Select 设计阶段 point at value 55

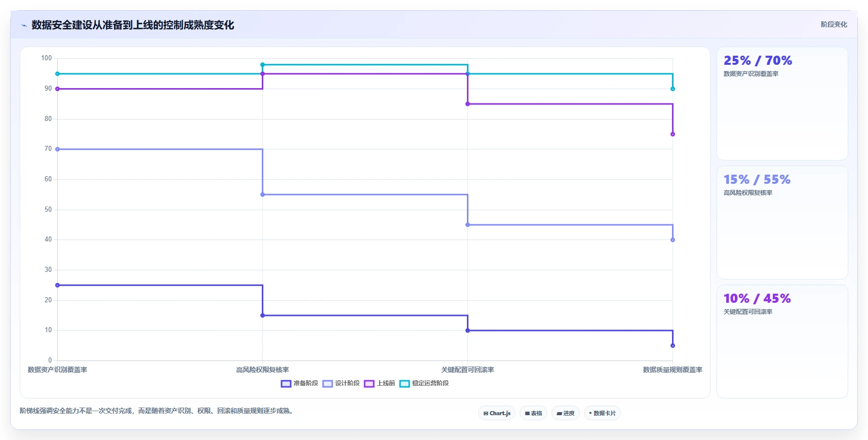click(x=262, y=194)
